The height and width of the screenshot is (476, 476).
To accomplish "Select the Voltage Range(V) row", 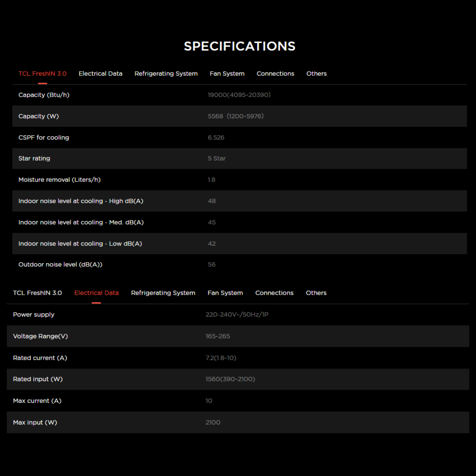I will coord(40,336).
